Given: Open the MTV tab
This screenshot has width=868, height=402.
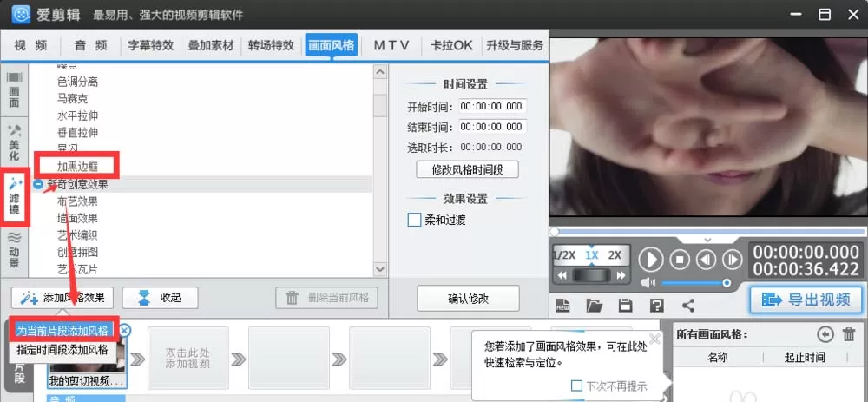Looking at the screenshot, I should pos(391,45).
